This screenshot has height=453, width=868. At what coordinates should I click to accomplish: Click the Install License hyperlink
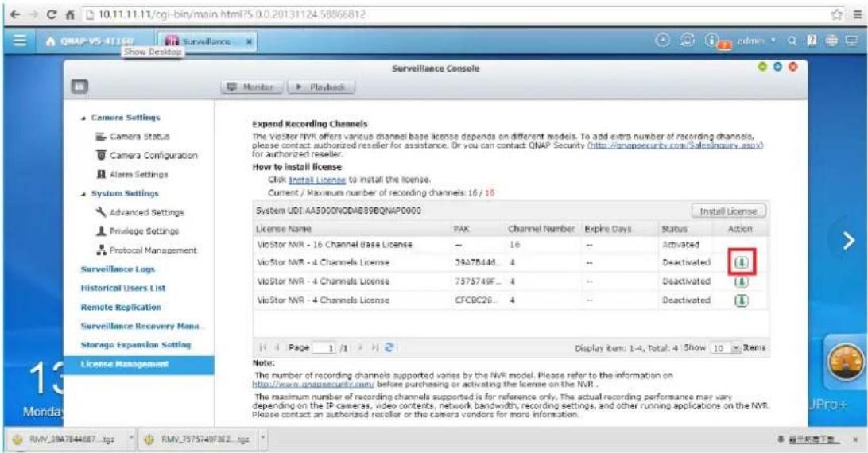(x=317, y=180)
